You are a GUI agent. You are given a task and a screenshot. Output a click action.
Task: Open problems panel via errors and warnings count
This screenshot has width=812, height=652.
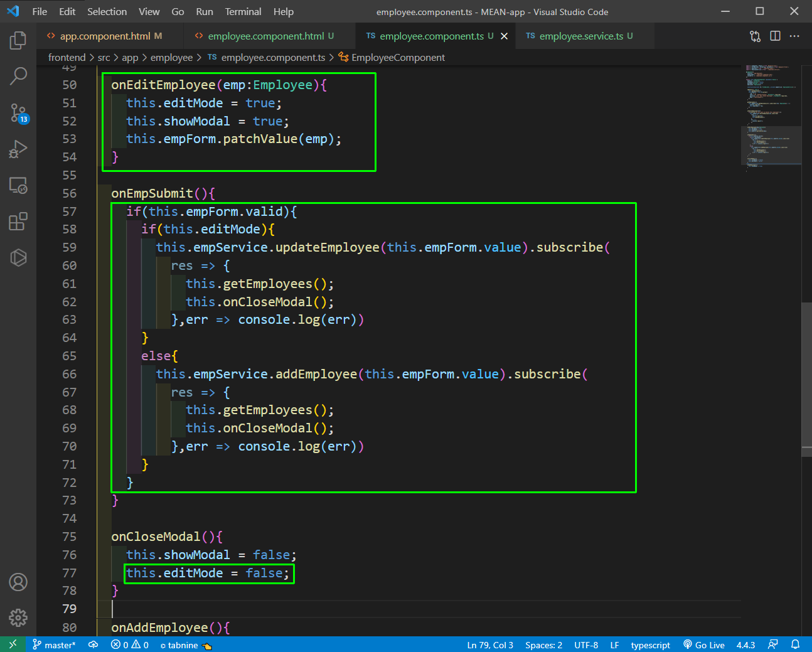click(x=130, y=644)
